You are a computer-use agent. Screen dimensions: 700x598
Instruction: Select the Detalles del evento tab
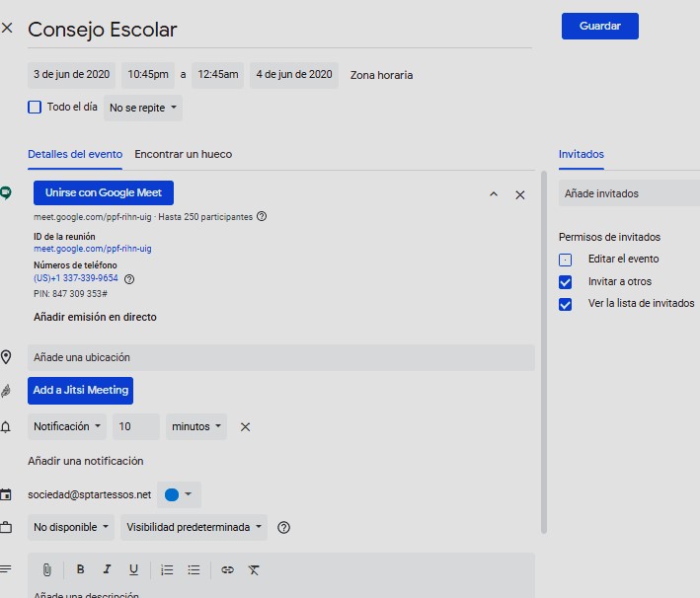point(75,154)
